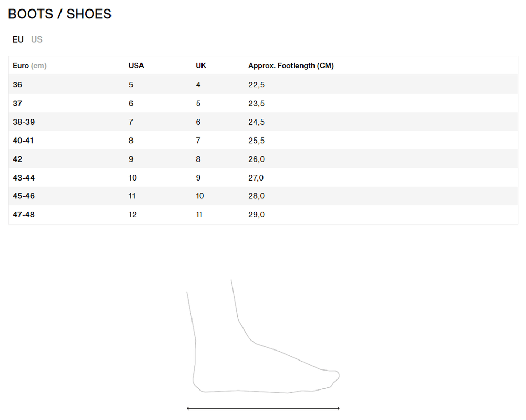Click the foot length measurement arrow
526x420 pixels.
[x=263, y=408]
